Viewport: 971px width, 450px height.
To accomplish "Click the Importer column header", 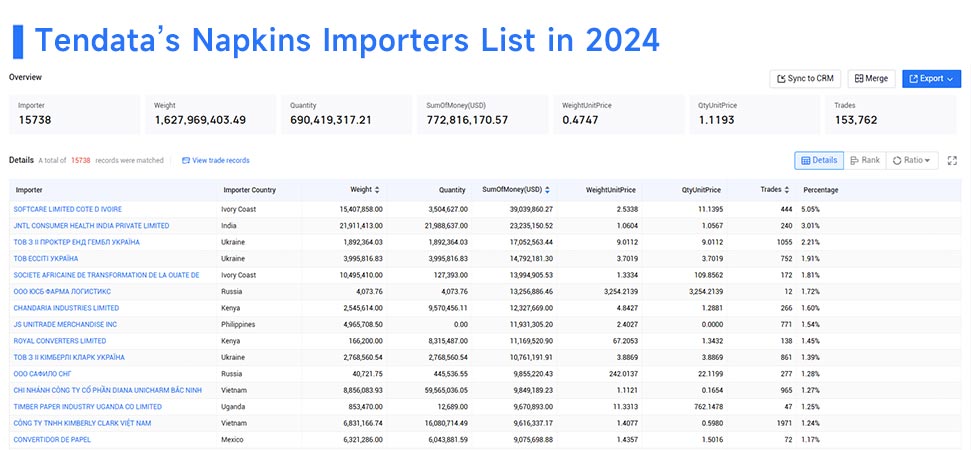I will point(29,190).
